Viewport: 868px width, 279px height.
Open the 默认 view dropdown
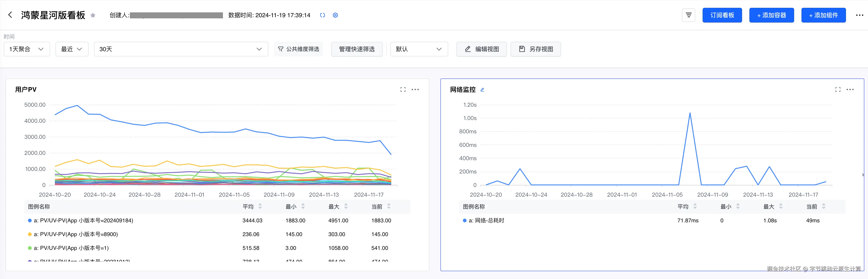419,49
